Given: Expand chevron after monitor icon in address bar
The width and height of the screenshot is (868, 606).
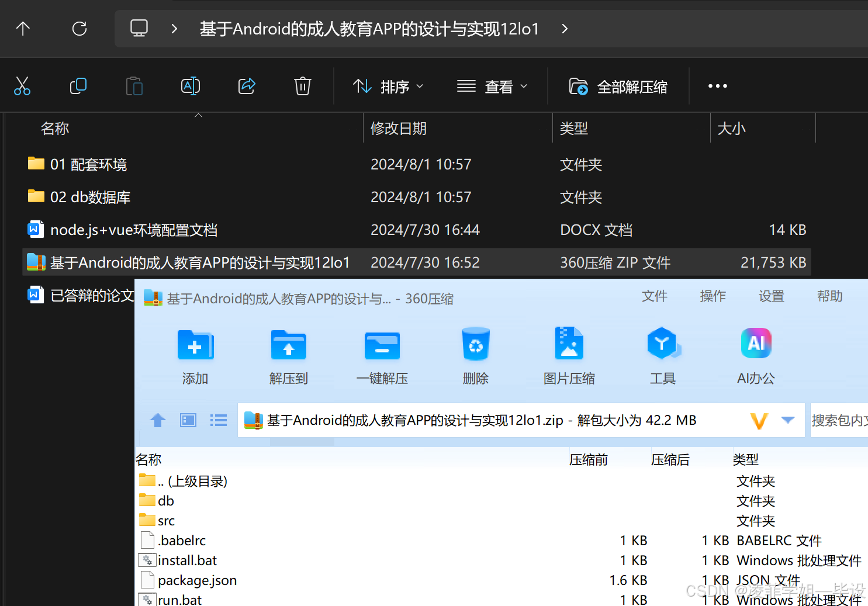Looking at the screenshot, I should tap(174, 29).
